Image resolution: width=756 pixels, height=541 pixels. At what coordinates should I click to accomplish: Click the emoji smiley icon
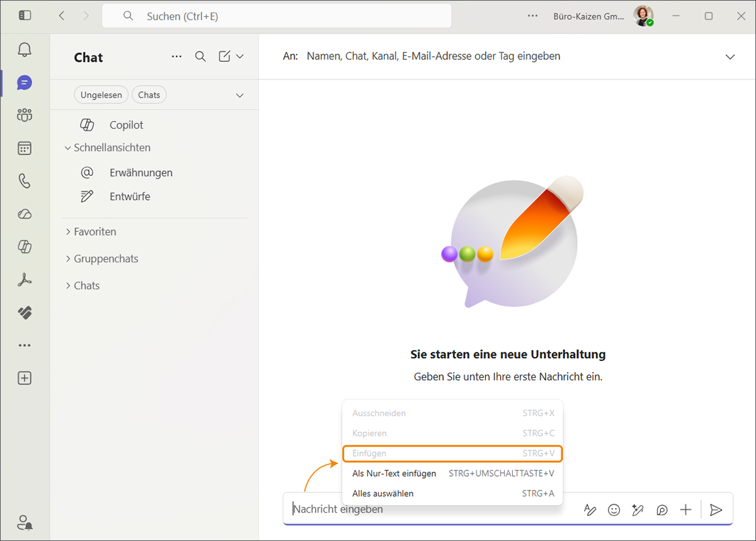pyautogui.click(x=614, y=510)
